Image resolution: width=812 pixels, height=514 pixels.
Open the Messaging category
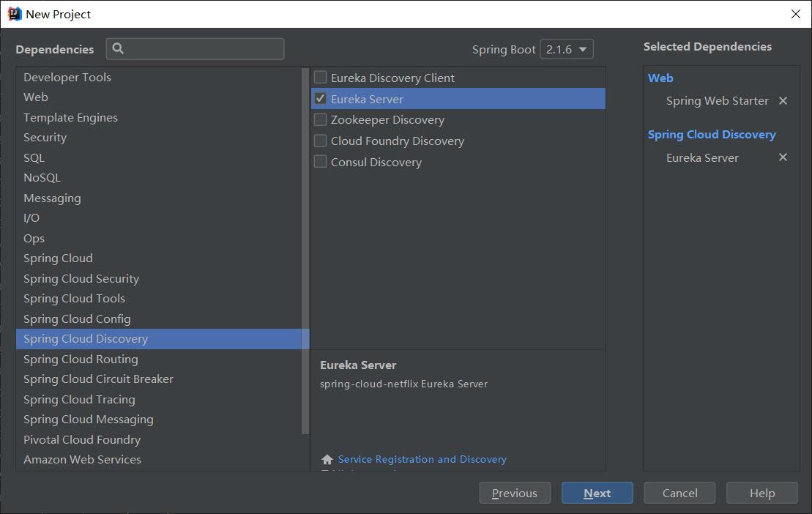click(158, 198)
